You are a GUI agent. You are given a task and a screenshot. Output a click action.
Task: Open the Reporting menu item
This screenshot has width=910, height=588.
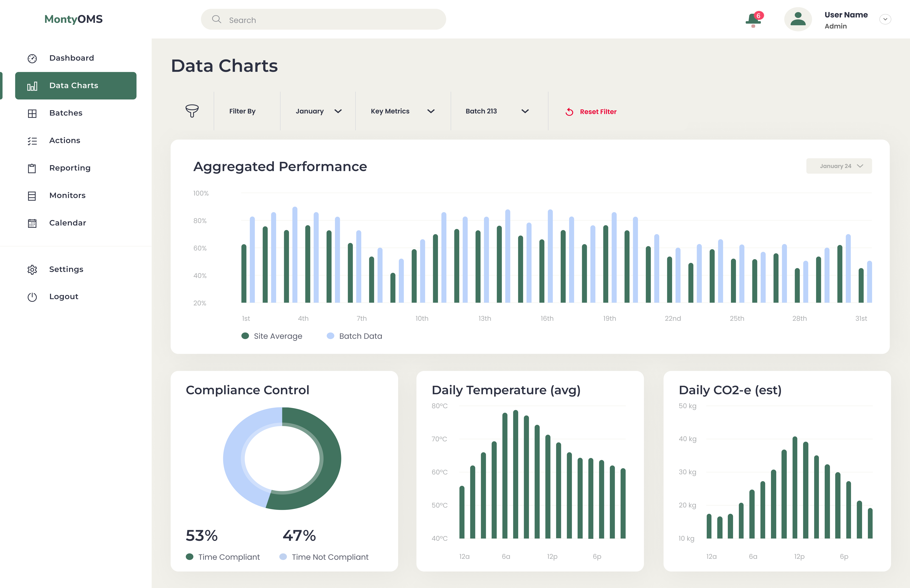(x=76, y=168)
